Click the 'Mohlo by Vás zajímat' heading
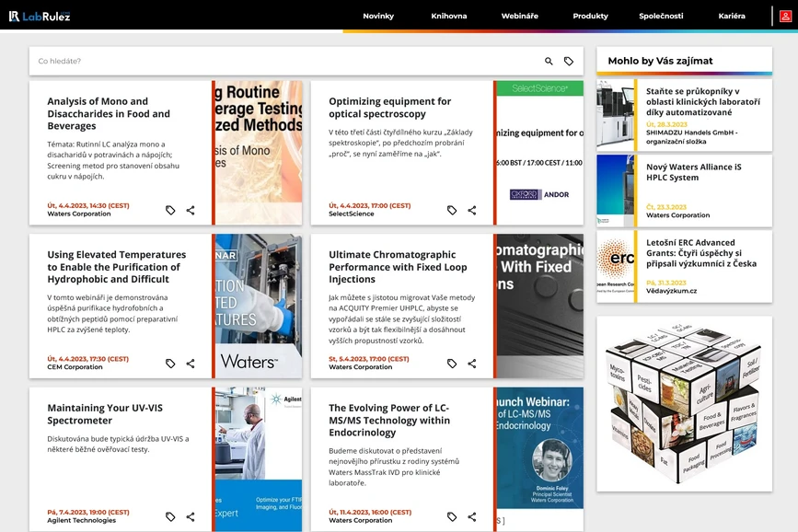 tap(660, 61)
